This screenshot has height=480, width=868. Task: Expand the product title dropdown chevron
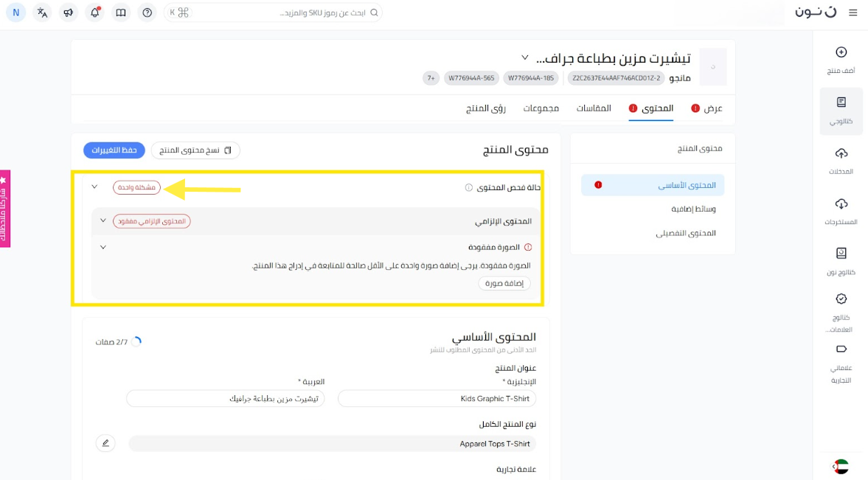click(x=525, y=58)
